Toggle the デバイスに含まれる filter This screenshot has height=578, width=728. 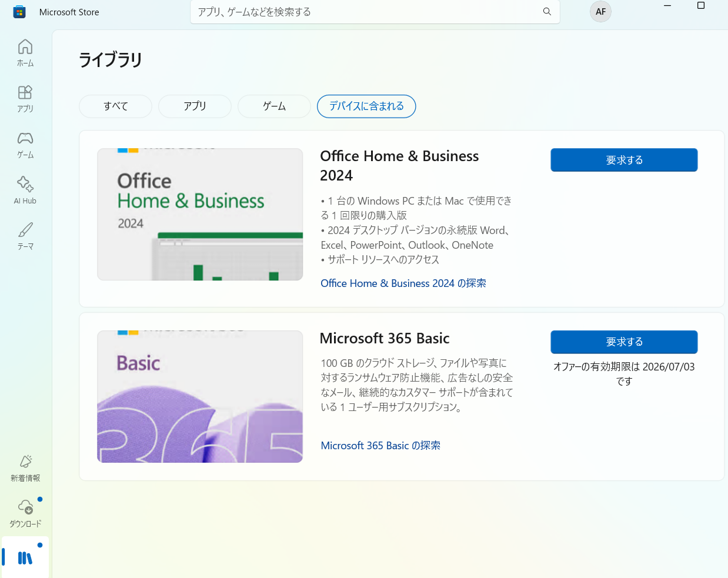[366, 106]
